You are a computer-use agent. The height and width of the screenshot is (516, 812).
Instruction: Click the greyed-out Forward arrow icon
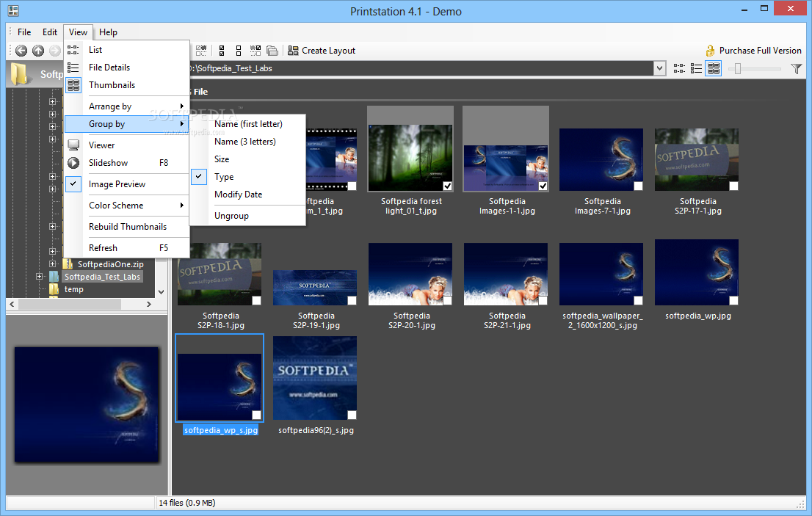[55, 50]
